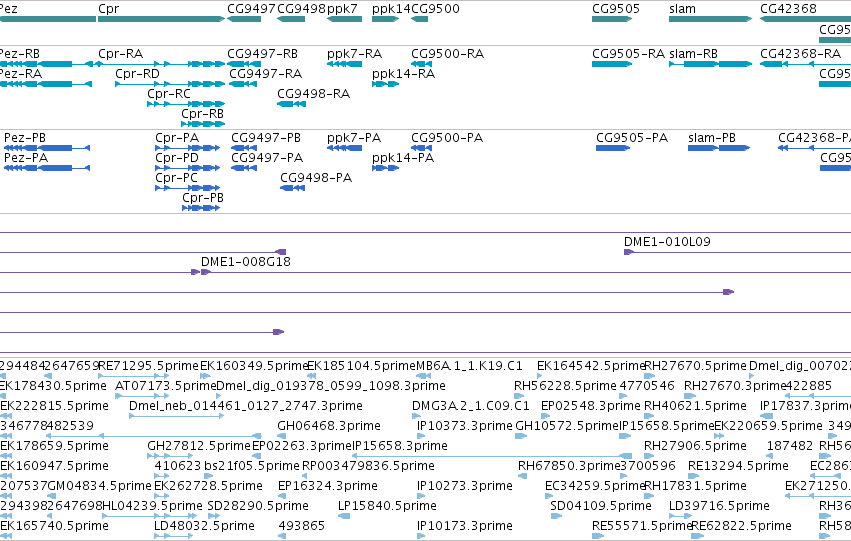Select the ppk14-PA protein label
The width and height of the screenshot is (851, 541).
pos(403,158)
